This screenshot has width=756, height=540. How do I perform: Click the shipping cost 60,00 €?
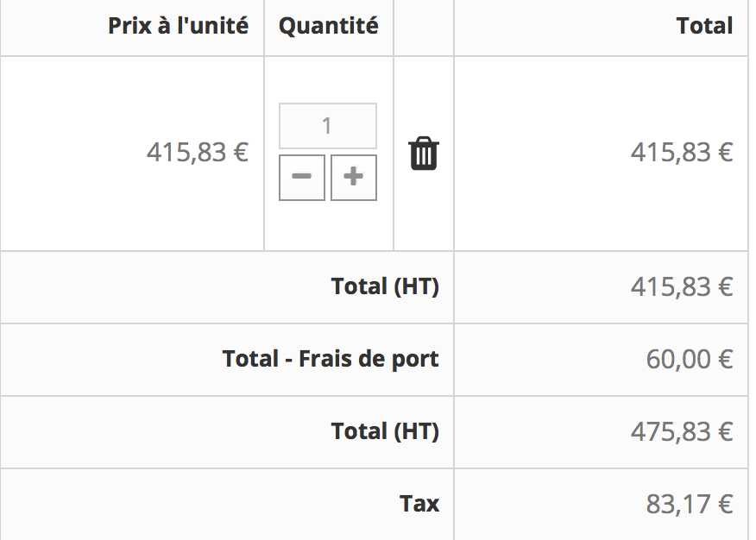click(690, 359)
